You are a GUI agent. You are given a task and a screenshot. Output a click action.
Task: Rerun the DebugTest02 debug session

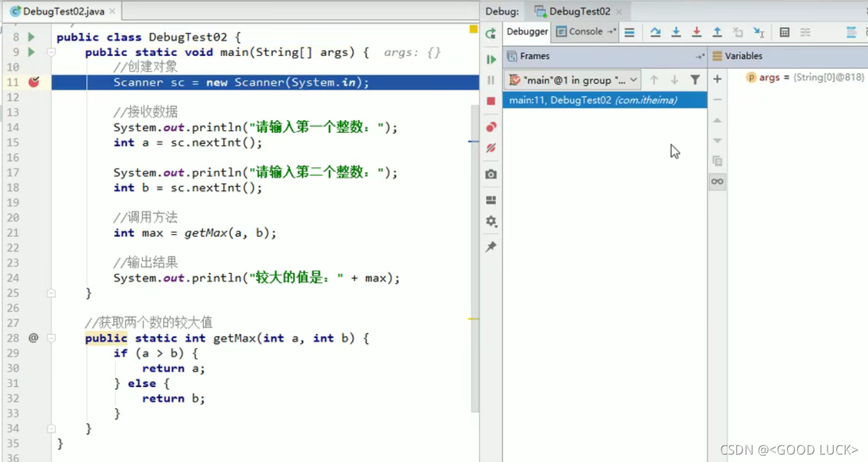coord(491,33)
